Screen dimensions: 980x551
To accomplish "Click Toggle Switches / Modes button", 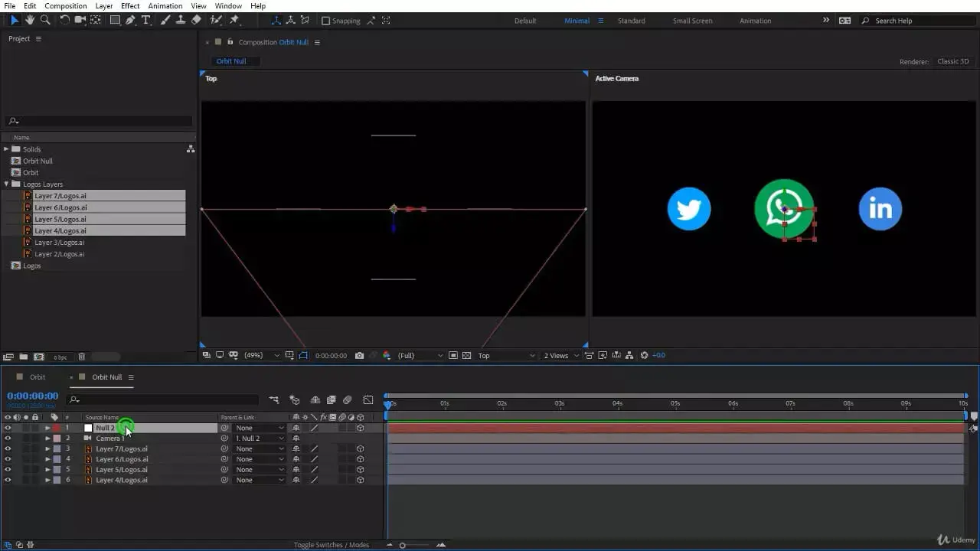I will [331, 545].
